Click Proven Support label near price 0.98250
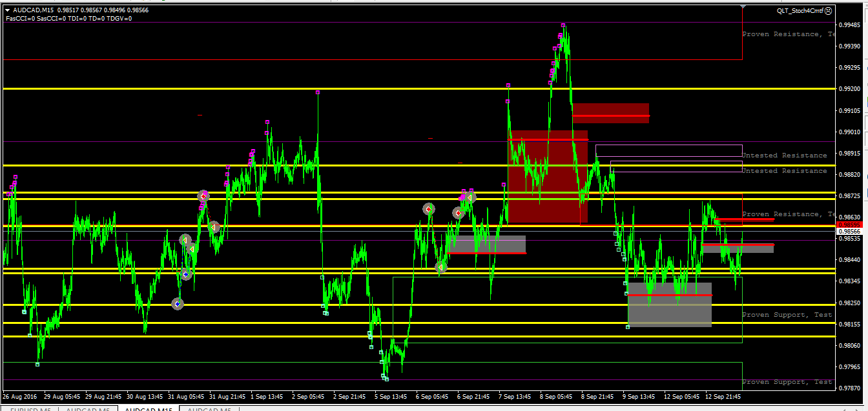Screen dimensions: 868x411 pyautogui.click(x=787, y=315)
